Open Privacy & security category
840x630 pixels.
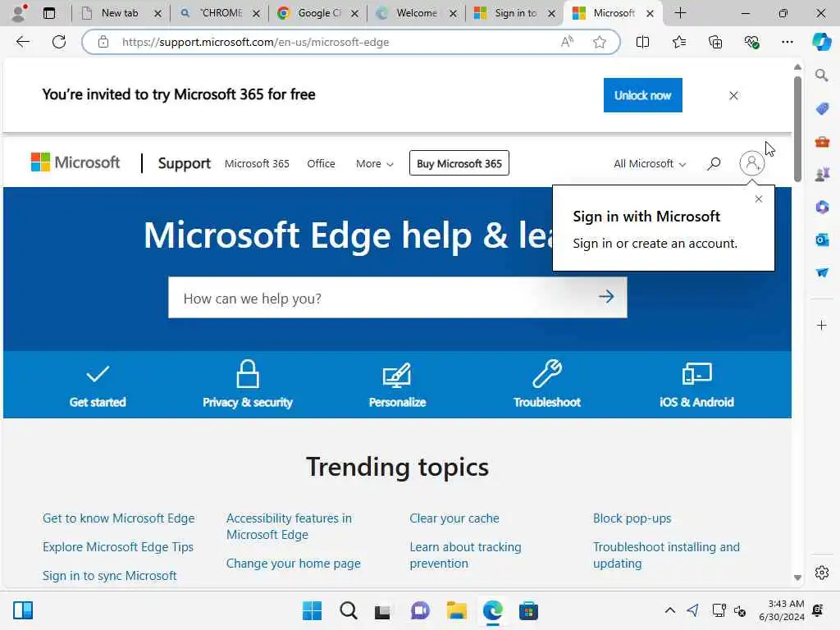pyautogui.click(x=248, y=385)
